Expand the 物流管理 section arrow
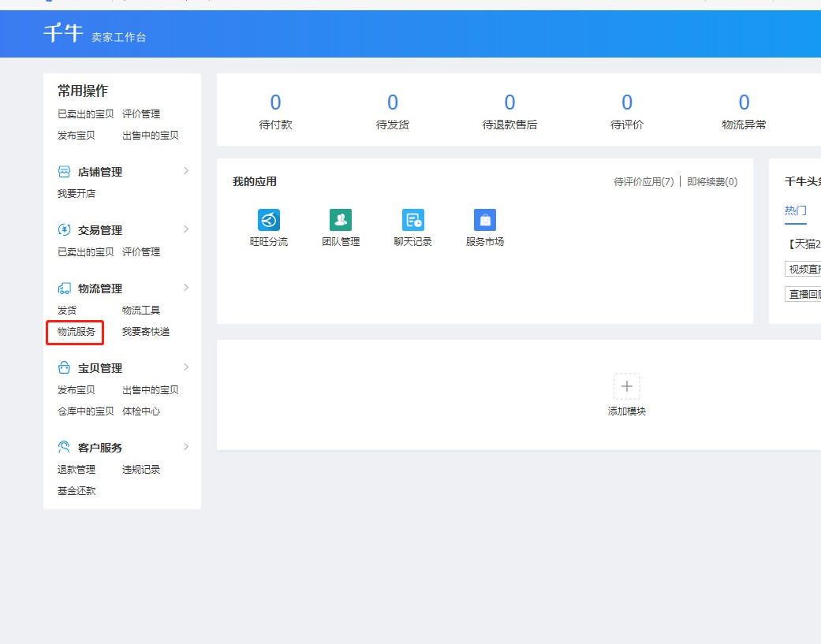Viewport: 821px width, 644px height. click(x=186, y=288)
